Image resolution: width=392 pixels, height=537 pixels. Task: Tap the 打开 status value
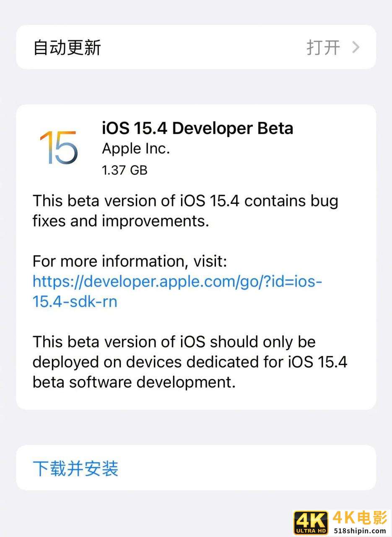click(323, 47)
